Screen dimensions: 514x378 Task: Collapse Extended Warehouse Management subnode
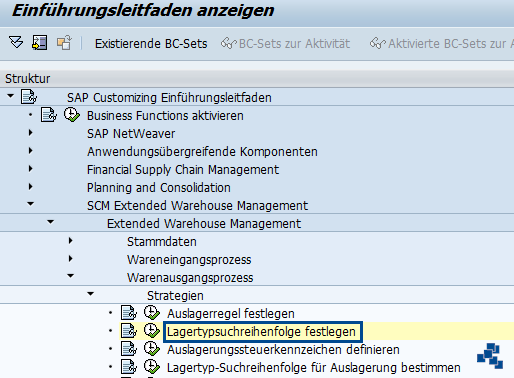pyautogui.click(x=51, y=222)
